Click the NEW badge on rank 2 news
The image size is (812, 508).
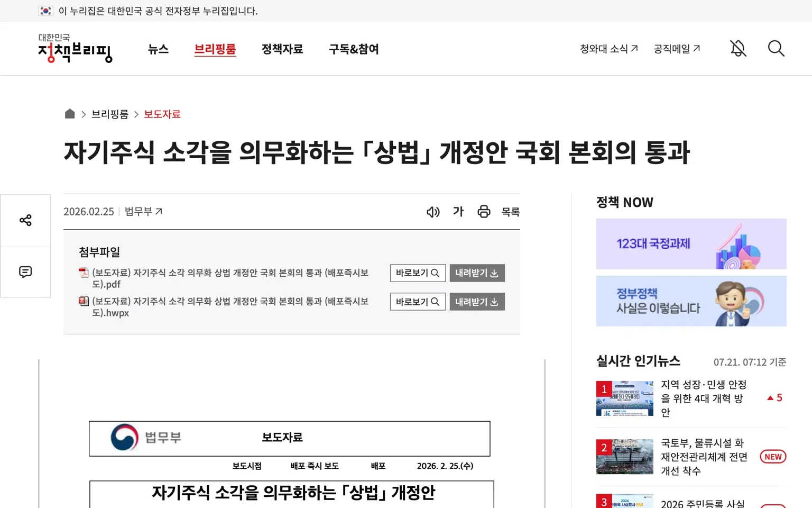(x=773, y=457)
